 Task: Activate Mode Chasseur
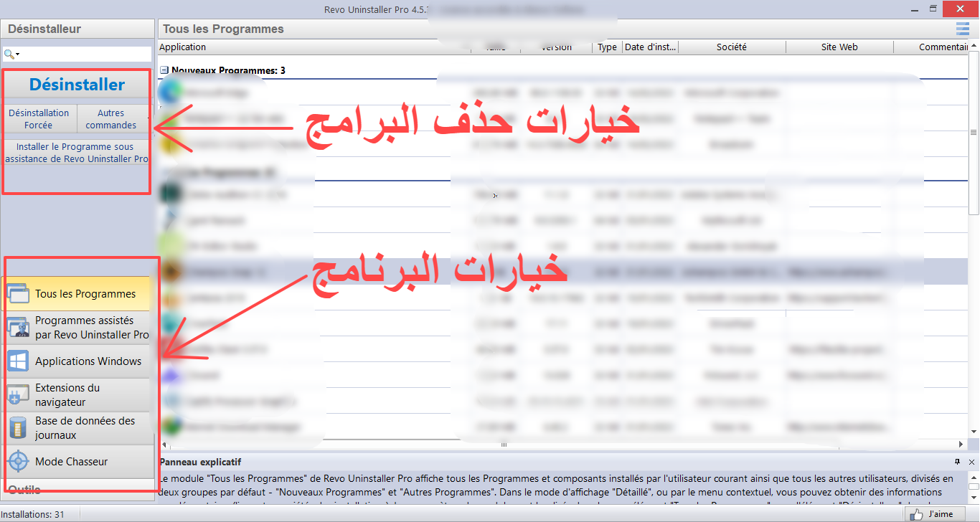coord(78,462)
